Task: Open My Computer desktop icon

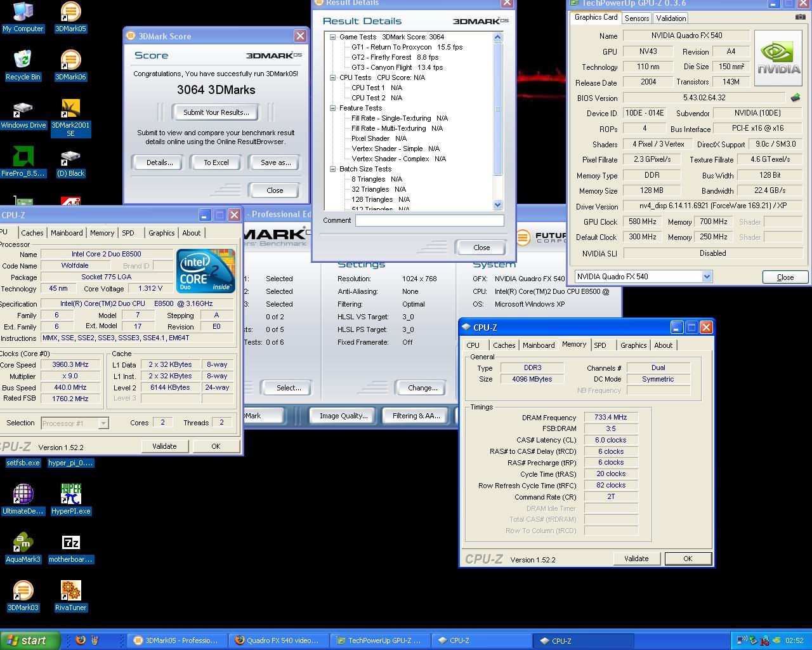Action: 23,17
